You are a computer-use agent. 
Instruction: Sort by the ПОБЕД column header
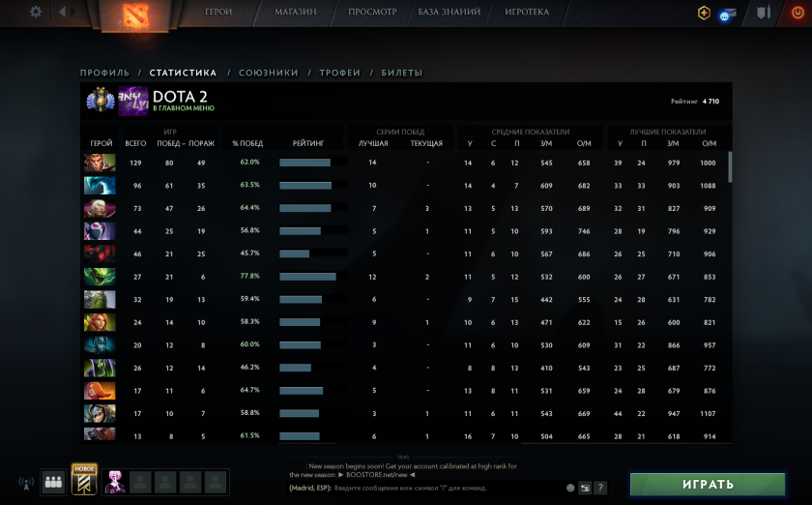(x=169, y=143)
